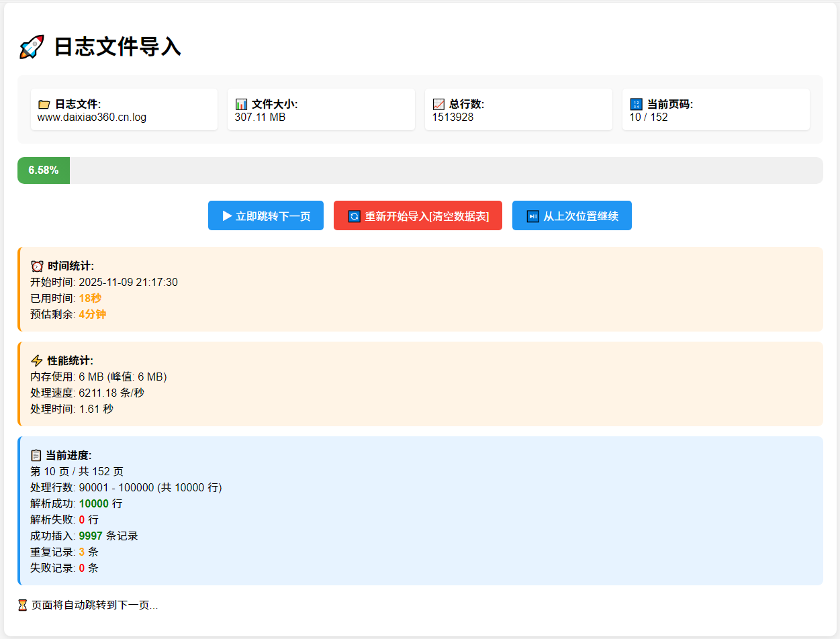The height and width of the screenshot is (639, 840).
Task: Click the 从上次位置继续 button
Action: click(571, 215)
